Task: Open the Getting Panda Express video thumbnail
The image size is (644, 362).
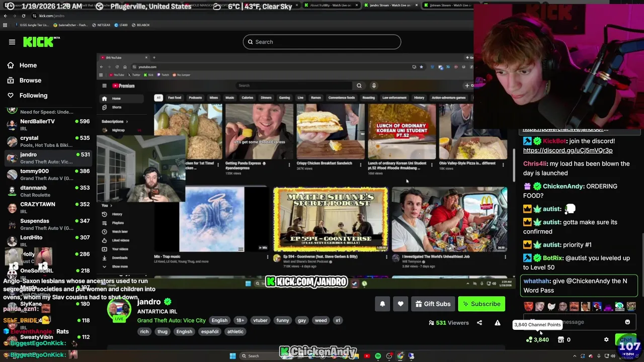Action: click(259, 131)
